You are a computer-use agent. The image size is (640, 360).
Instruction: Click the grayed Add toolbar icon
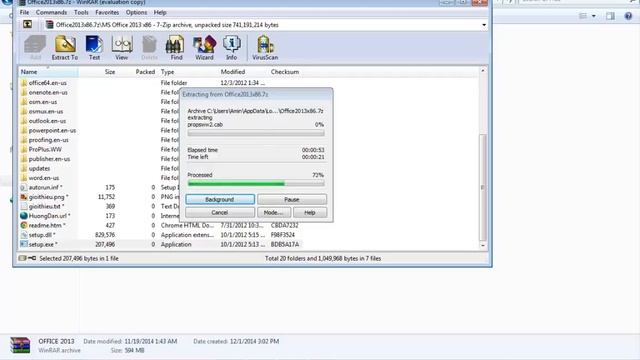(35, 44)
